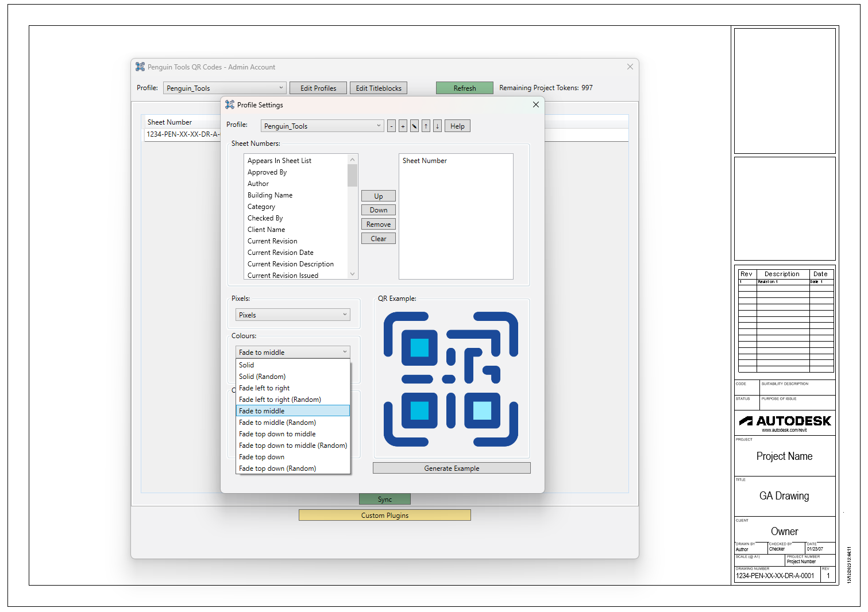
Task: Select the Fade top down option
Action: (293, 457)
